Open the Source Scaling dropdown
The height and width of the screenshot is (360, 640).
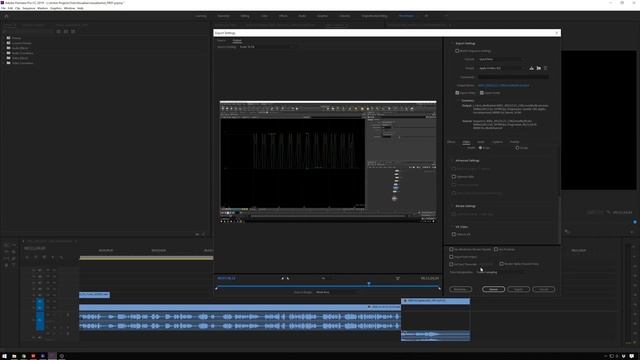[x=265, y=47]
